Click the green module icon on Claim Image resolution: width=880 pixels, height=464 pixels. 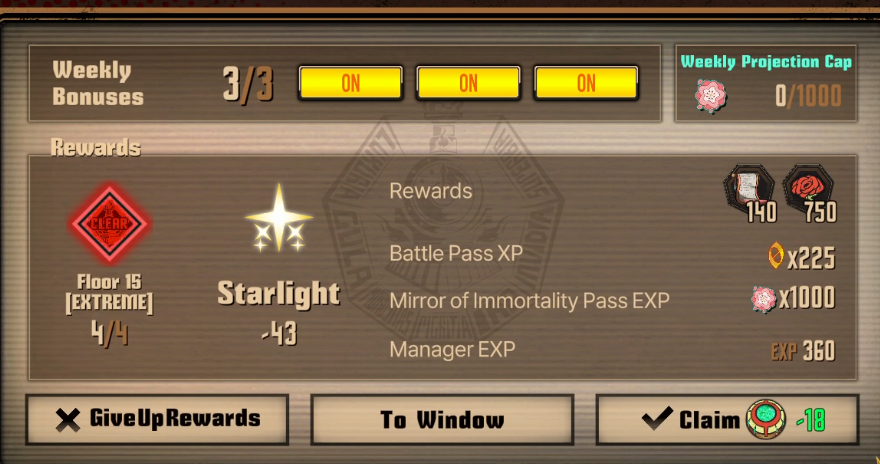coord(766,419)
